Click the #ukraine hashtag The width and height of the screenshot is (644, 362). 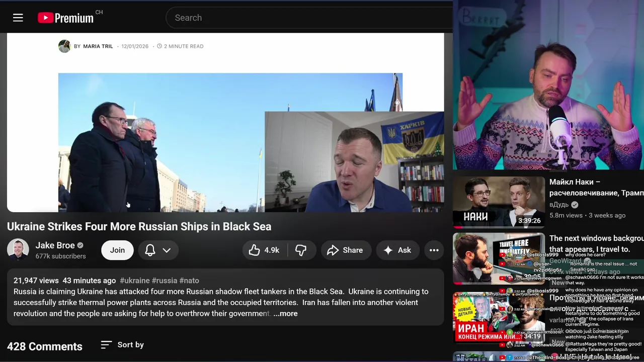[x=135, y=281]
